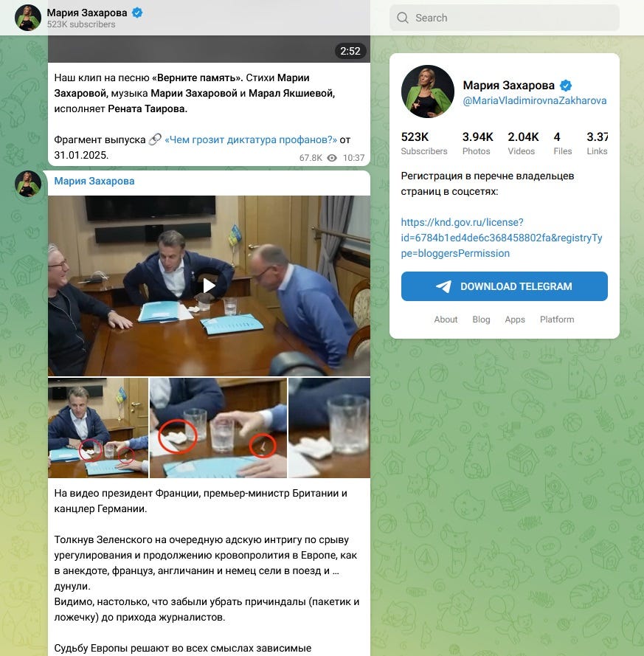This screenshot has height=656, width=644.
Task: Click the 2:52 video duration badge
Action: [350, 51]
